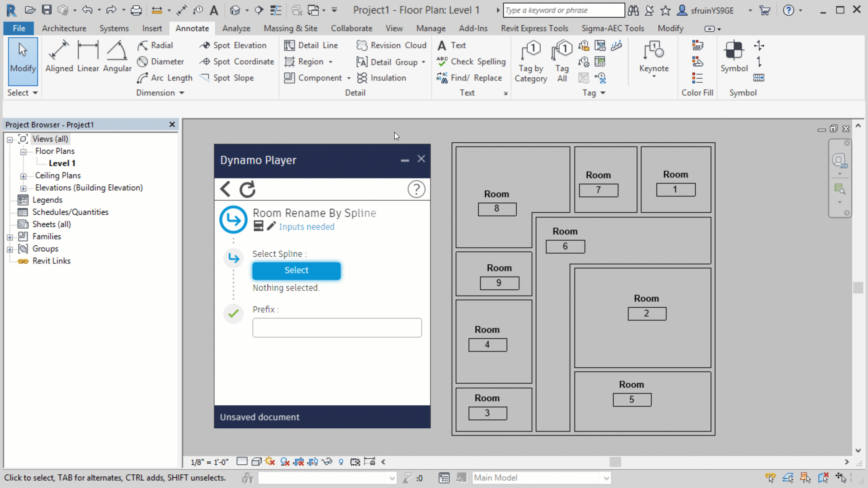This screenshot has width=868, height=488.
Task: Select the Linear dimension tool
Action: coord(88,56)
